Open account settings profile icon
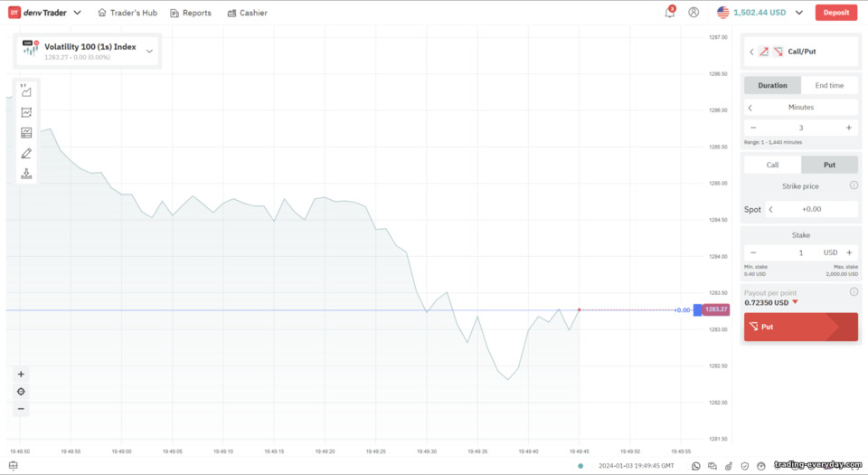The image size is (868, 475). (693, 12)
